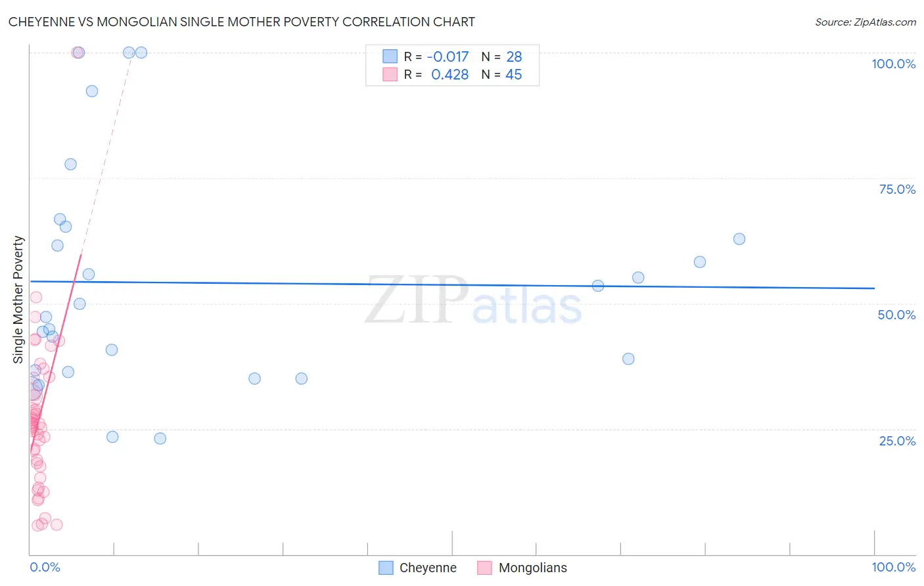Viewport: 924px width, 586px height.
Task: Select the blue Cheyenne regression line
Action: 452,284
